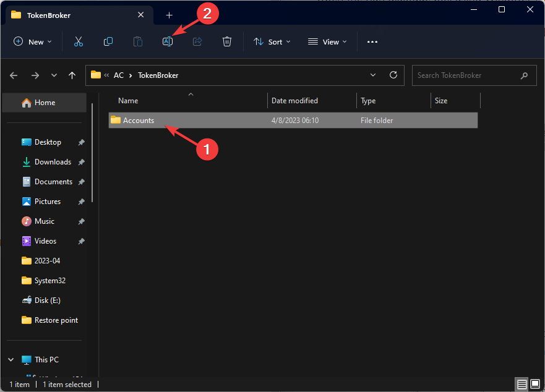Switch to details view in status bar

(521, 384)
